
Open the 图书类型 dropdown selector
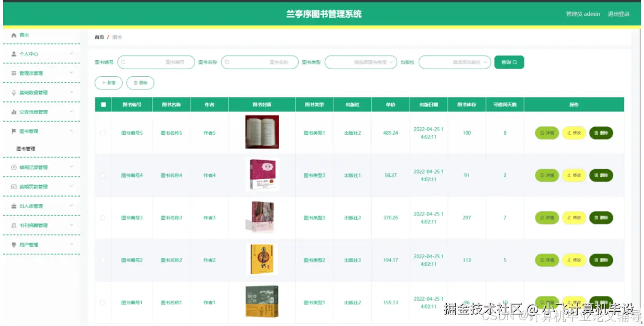[x=361, y=62]
